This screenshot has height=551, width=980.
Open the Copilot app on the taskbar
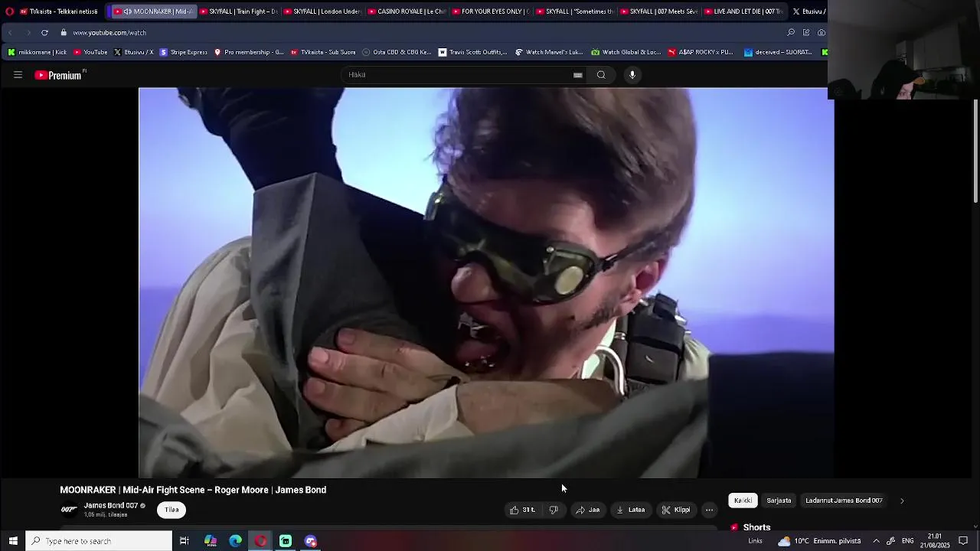pyautogui.click(x=211, y=541)
